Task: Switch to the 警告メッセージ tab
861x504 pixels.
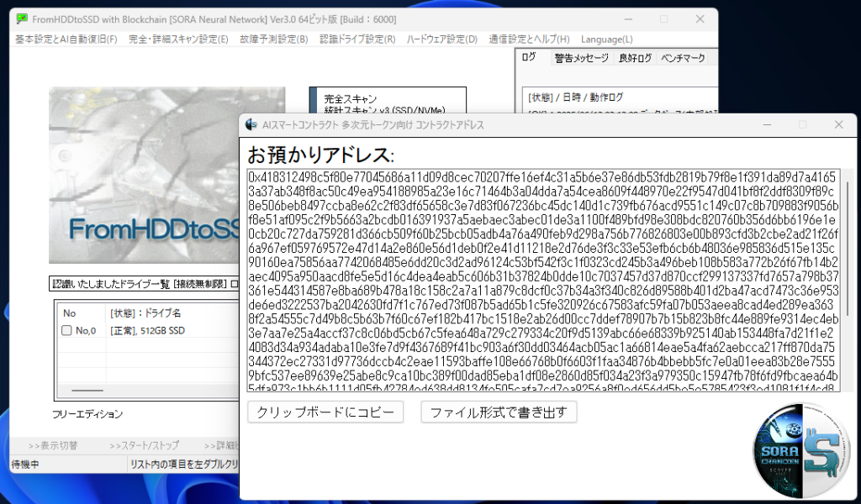Action: pos(582,58)
